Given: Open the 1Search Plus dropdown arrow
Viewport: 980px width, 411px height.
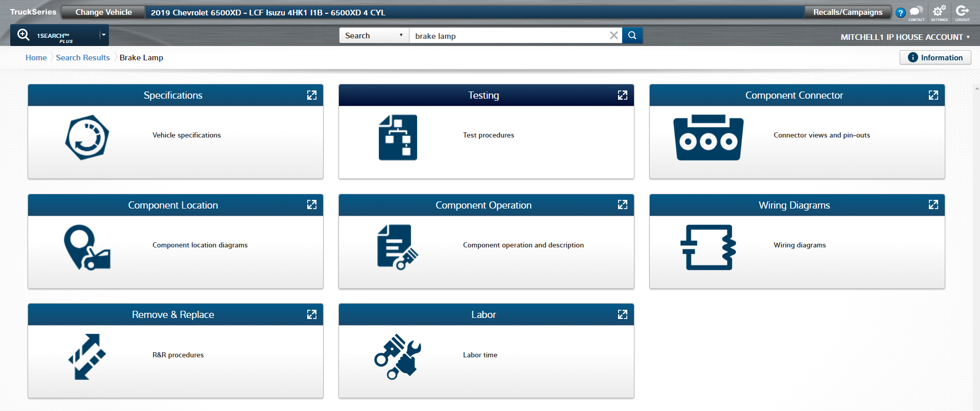Looking at the screenshot, I should 103,35.
